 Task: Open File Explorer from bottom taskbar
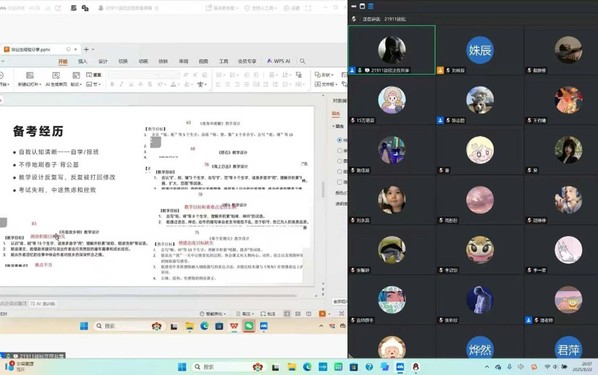292,367
